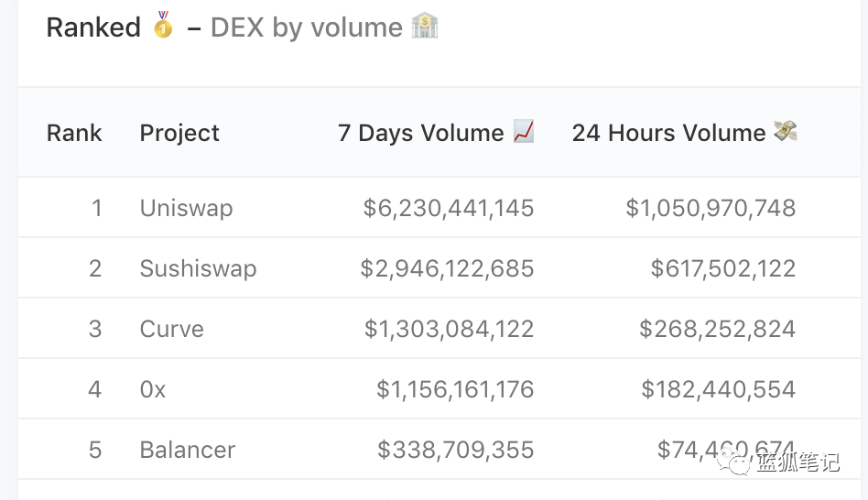Viewport: 868px width, 500px height.
Task: Select Uniswap's 7-day volume value
Action: pos(448,208)
